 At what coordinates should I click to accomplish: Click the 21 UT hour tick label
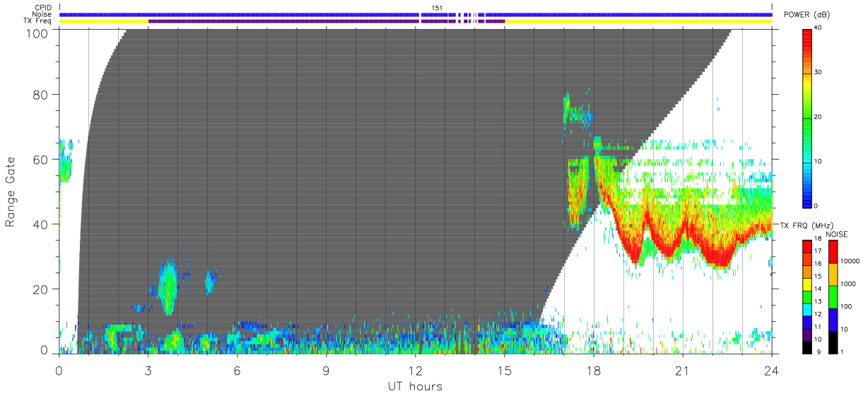tap(683, 371)
